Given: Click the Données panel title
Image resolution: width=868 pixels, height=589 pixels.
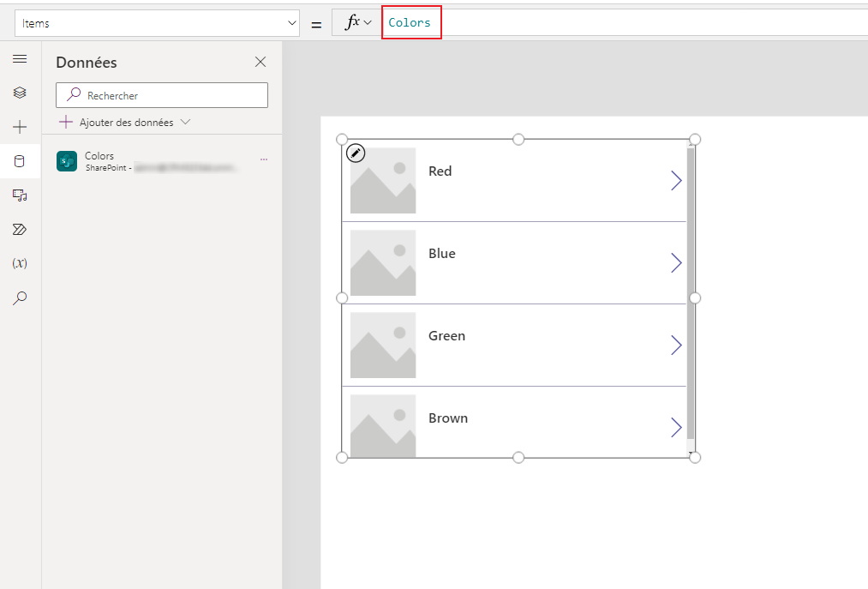Looking at the screenshot, I should tap(87, 63).
